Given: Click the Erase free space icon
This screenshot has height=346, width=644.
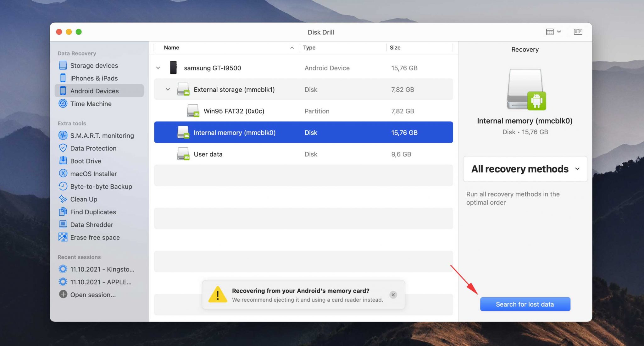Looking at the screenshot, I should [x=63, y=237].
